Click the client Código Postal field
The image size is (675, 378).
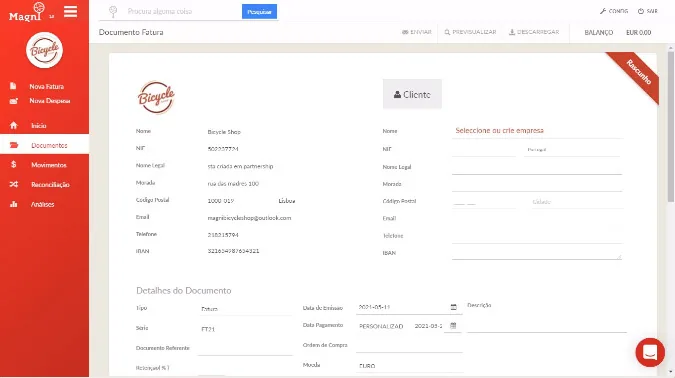(484, 202)
